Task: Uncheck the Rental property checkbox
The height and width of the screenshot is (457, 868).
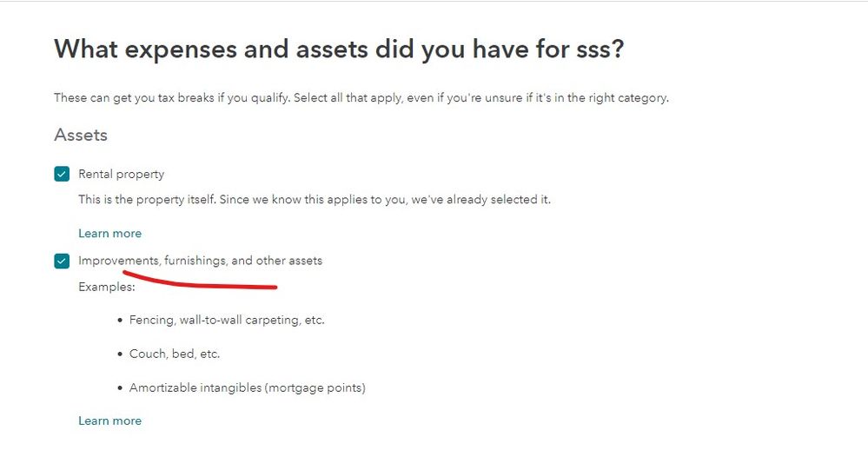Action: [62, 174]
